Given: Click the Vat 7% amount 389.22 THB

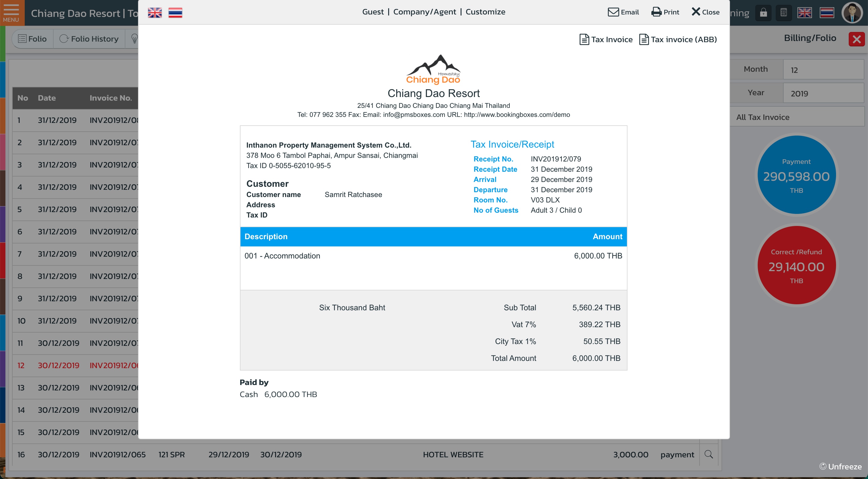Looking at the screenshot, I should [599, 324].
